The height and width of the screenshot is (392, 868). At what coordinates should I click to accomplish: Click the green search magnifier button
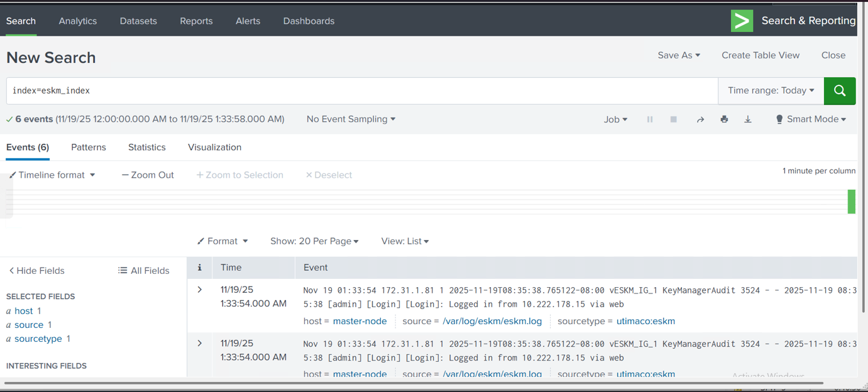click(840, 91)
